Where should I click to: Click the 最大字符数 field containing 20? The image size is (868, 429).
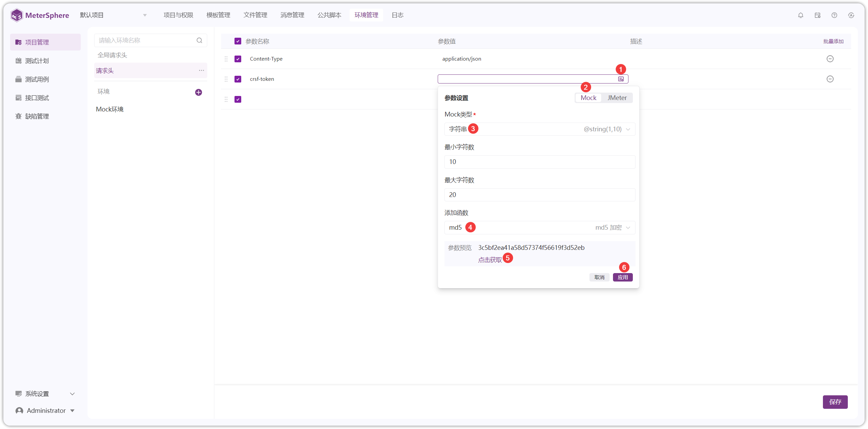coord(540,195)
